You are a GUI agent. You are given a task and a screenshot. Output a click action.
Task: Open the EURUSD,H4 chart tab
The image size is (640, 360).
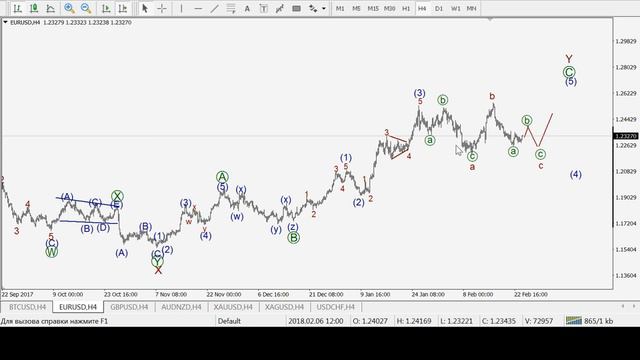[x=78, y=307]
